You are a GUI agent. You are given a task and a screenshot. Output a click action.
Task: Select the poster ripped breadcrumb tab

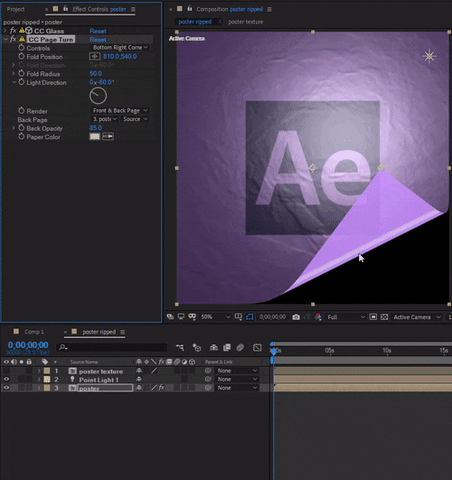[195, 22]
